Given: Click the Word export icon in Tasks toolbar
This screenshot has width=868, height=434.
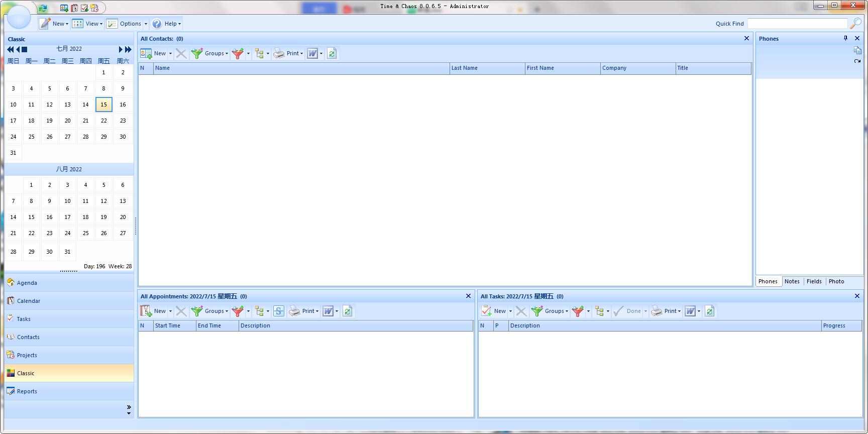Looking at the screenshot, I should pyautogui.click(x=690, y=311).
